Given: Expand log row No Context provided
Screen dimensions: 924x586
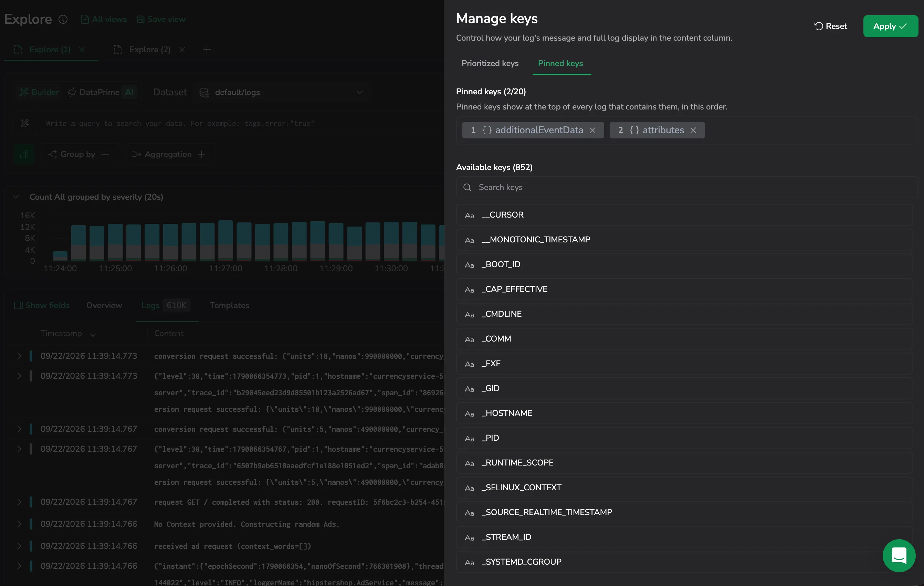Looking at the screenshot, I should 19,524.
